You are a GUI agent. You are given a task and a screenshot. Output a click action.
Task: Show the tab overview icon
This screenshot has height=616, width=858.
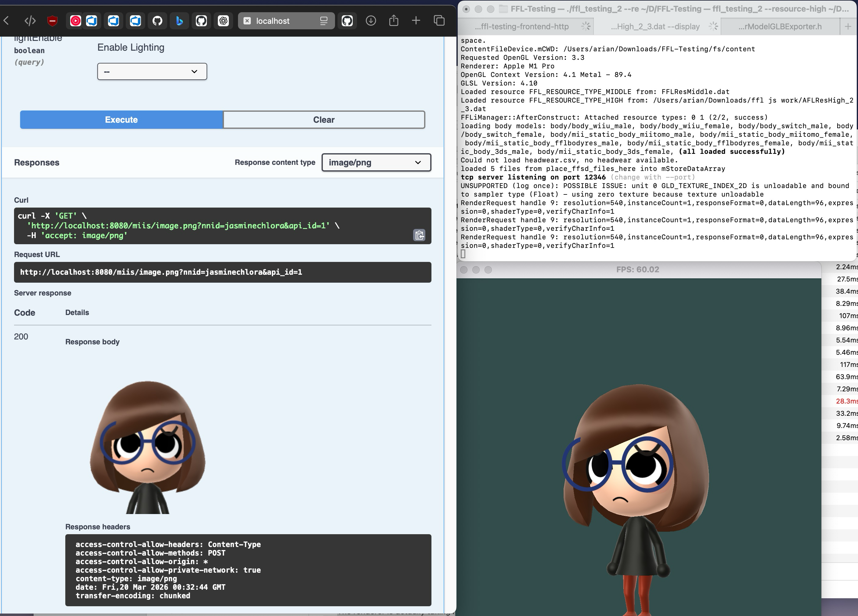click(x=439, y=21)
